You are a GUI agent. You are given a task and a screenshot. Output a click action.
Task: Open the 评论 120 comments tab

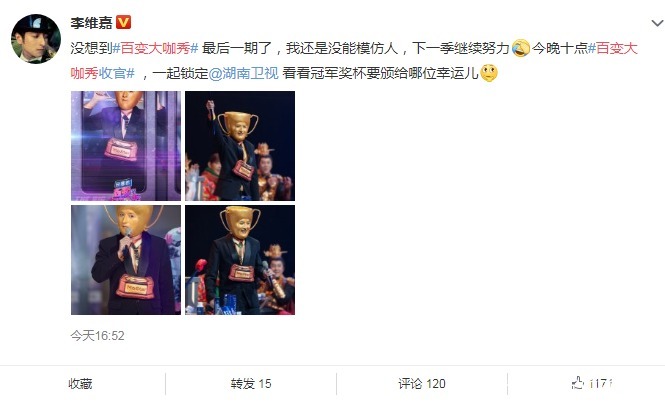[422, 384]
